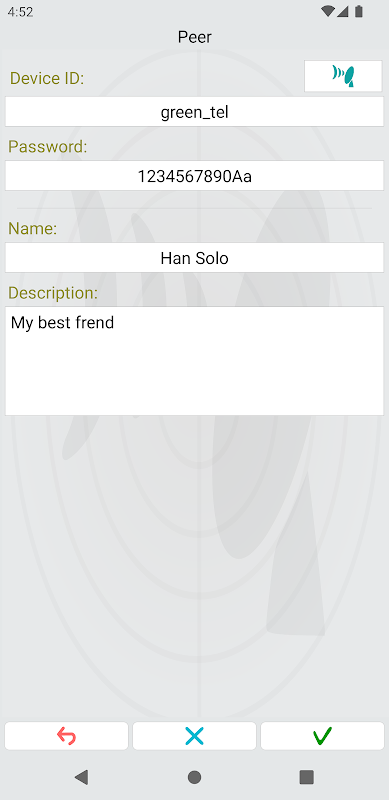Screen dimensions: 389x800
Task: Tap the cellular signal status icon
Action: 343,12
